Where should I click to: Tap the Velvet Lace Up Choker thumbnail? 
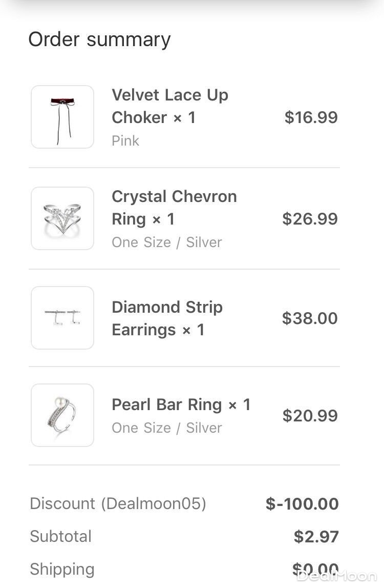click(62, 117)
